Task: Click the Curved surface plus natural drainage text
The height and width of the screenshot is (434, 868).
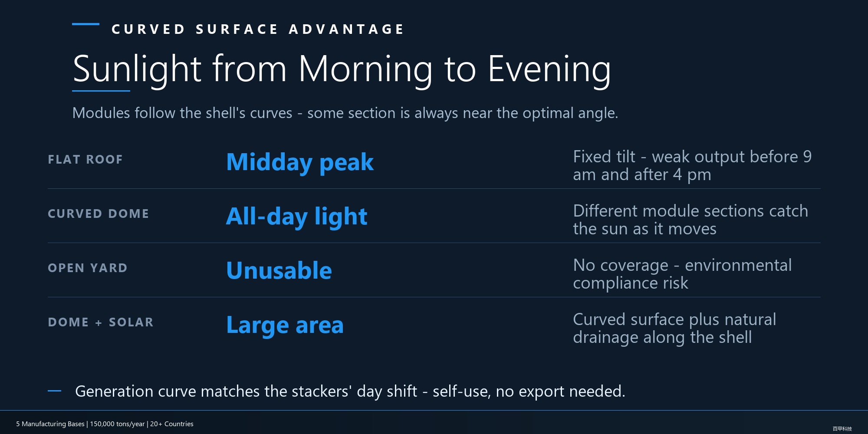Action: click(674, 328)
